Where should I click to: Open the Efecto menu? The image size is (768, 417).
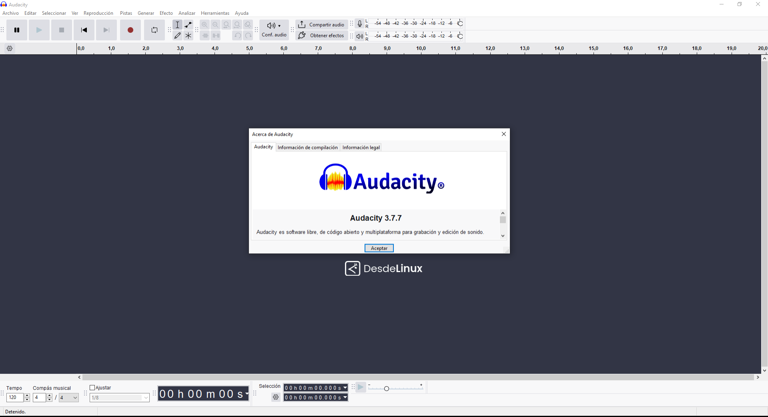point(166,13)
